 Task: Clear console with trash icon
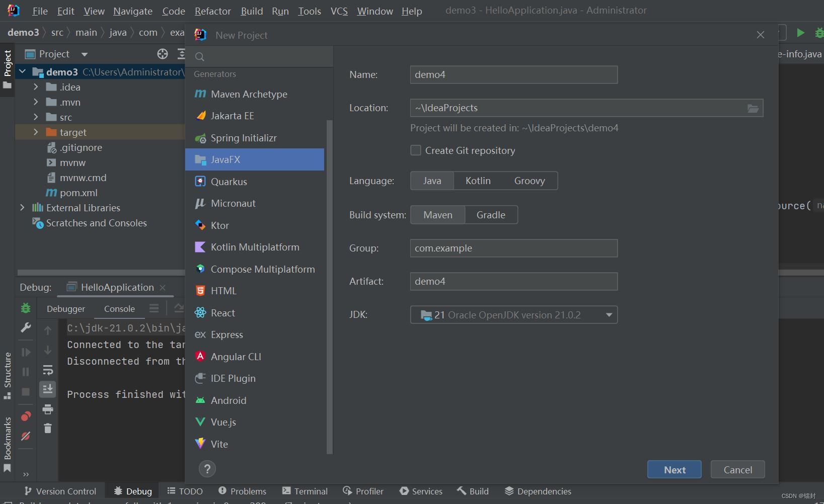click(48, 428)
